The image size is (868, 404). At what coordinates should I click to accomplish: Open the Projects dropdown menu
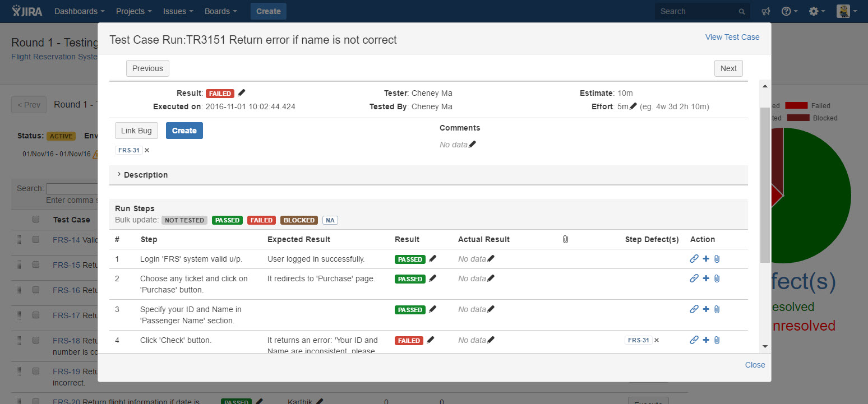pos(133,11)
